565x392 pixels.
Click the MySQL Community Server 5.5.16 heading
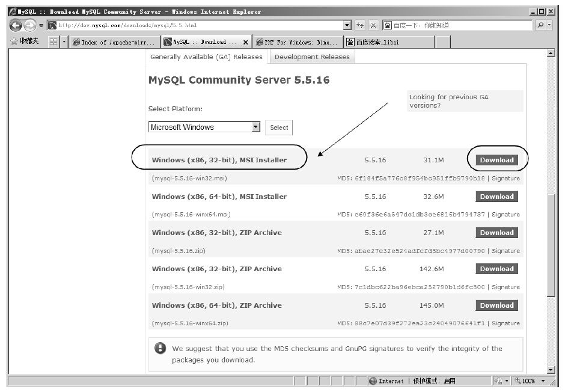(x=239, y=80)
